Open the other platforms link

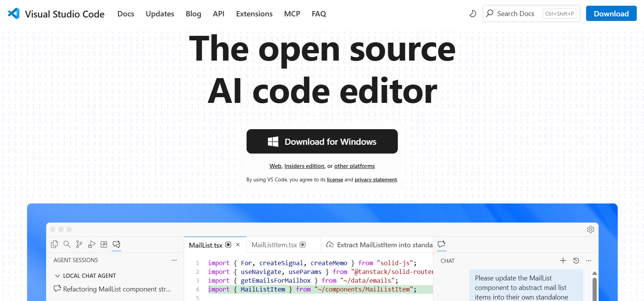pyautogui.click(x=354, y=166)
